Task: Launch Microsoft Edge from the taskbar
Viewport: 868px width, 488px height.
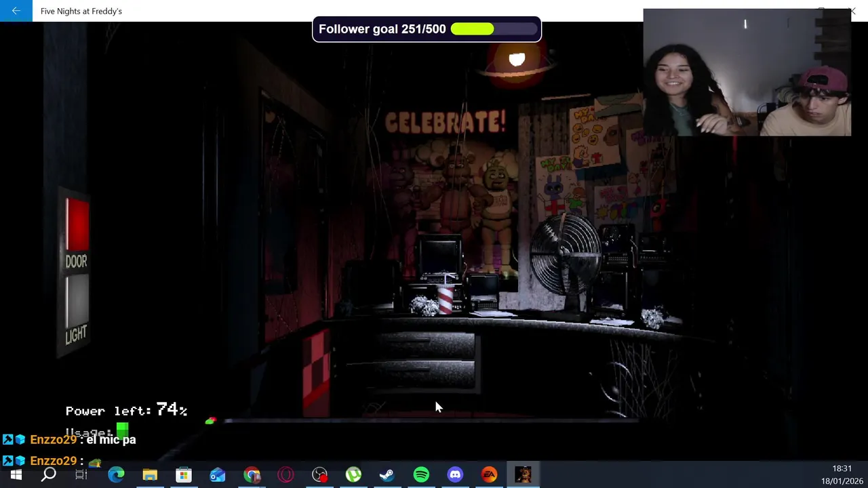Action: (x=116, y=475)
